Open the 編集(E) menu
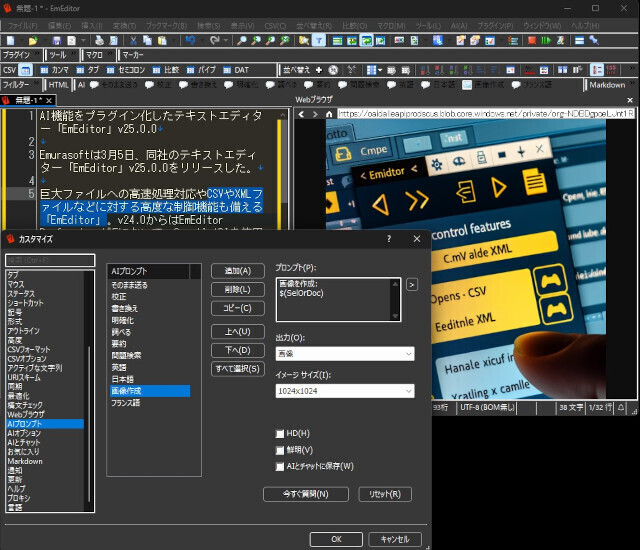 click(x=59, y=25)
